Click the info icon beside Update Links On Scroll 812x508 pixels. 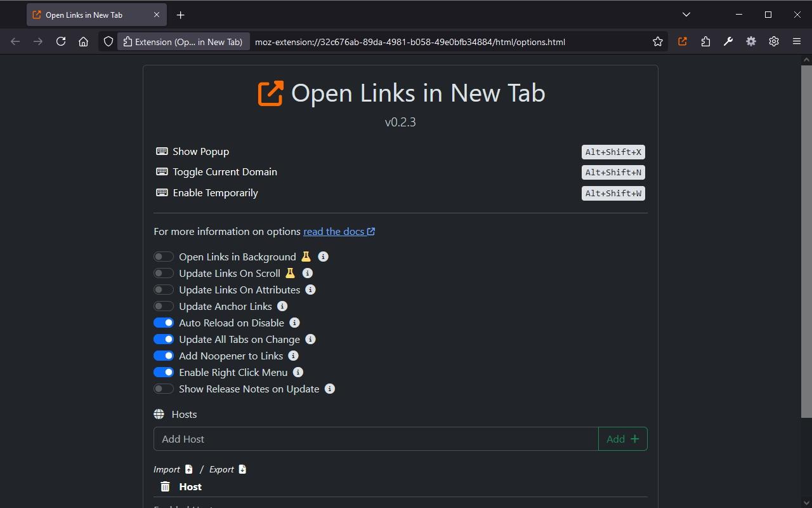307,273
